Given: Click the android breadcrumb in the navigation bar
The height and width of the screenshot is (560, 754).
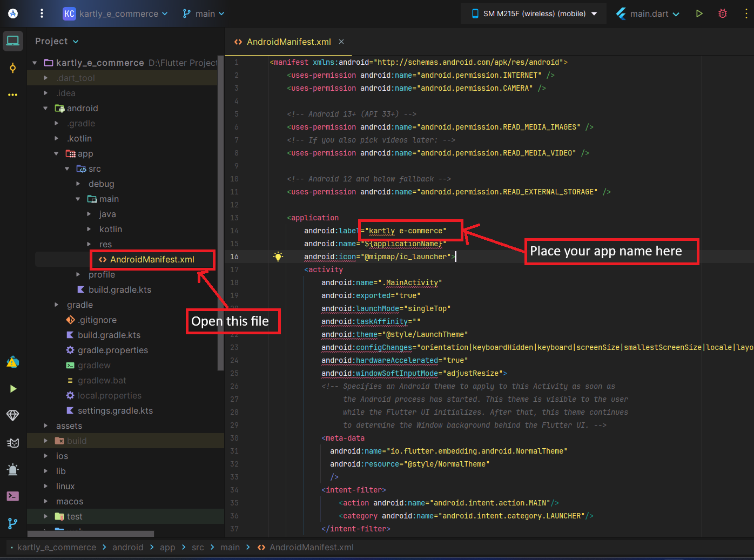Looking at the screenshot, I should point(128,547).
